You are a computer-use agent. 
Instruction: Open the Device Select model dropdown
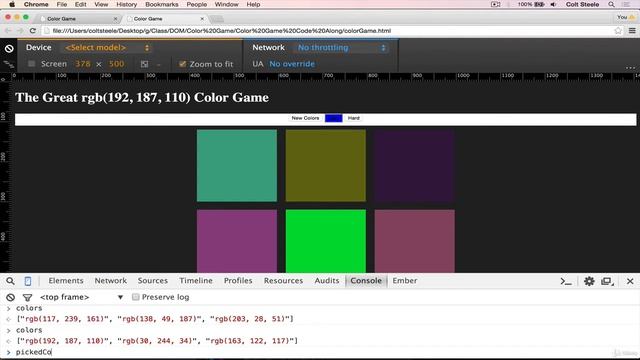pos(107,48)
